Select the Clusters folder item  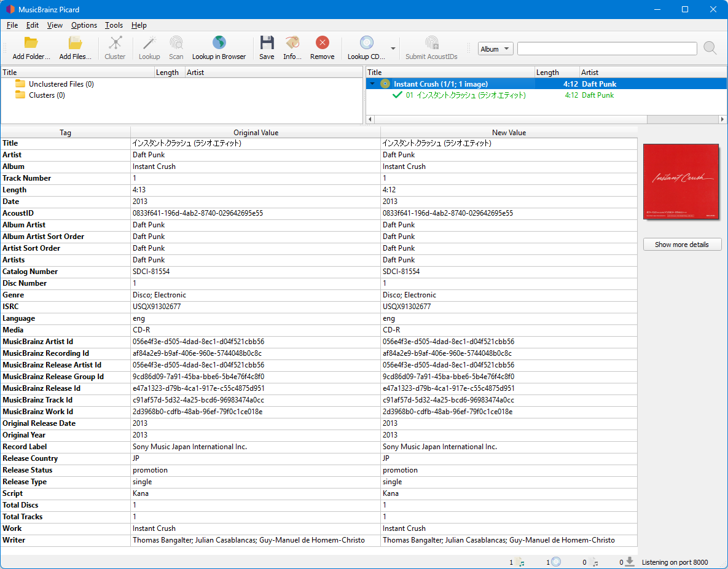[x=47, y=95]
